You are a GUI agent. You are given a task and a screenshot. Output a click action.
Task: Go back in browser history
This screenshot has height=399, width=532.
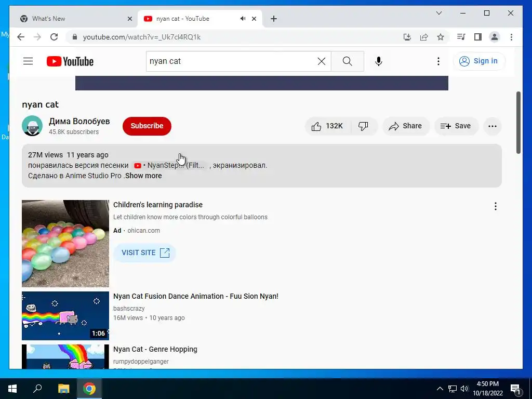point(21,37)
